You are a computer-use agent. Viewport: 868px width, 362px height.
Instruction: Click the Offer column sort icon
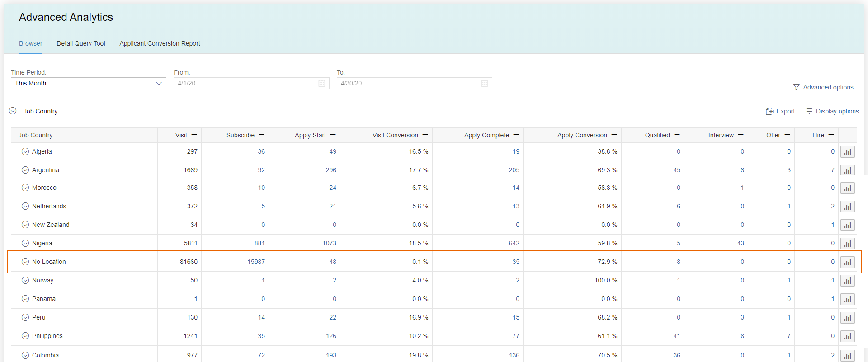click(x=787, y=135)
